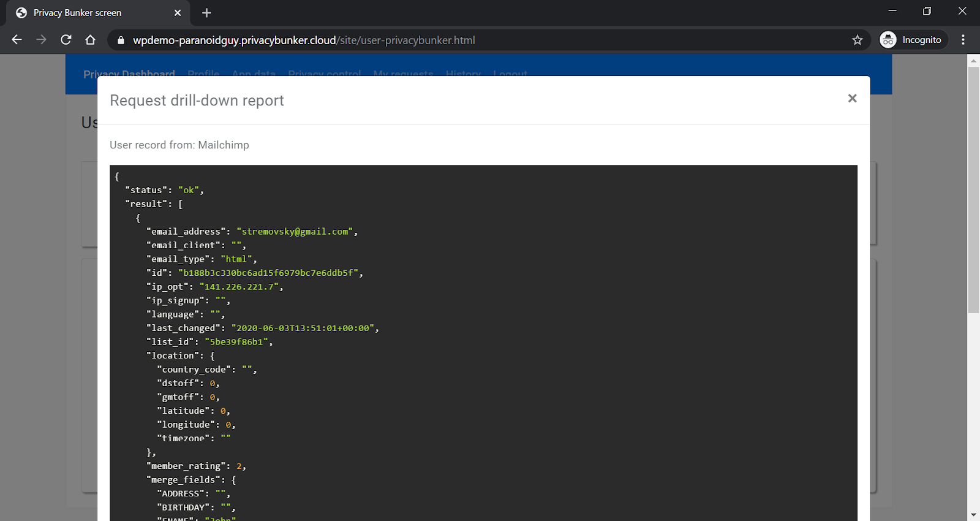Bookmark this page with the star icon
Image resolution: width=980 pixels, height=521 pixels.
pos(857,40)
